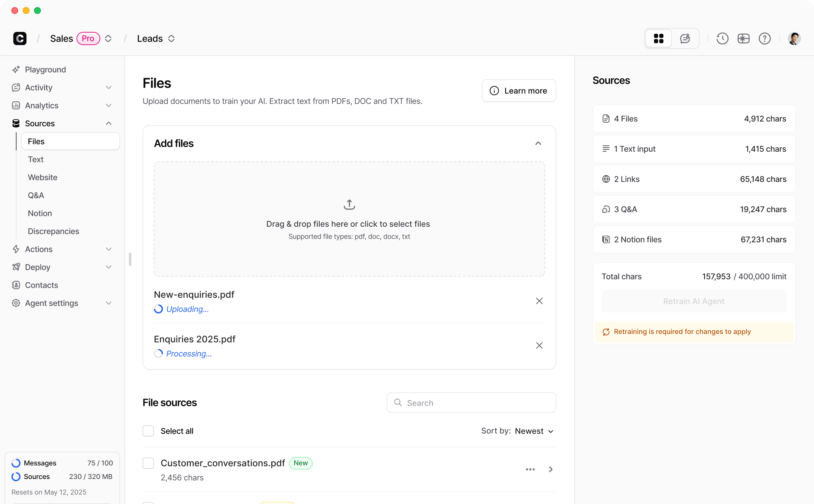814x504 pixels.
Task: Select the Analytics icon in the sidebar
Action: (x=16, y=105)
